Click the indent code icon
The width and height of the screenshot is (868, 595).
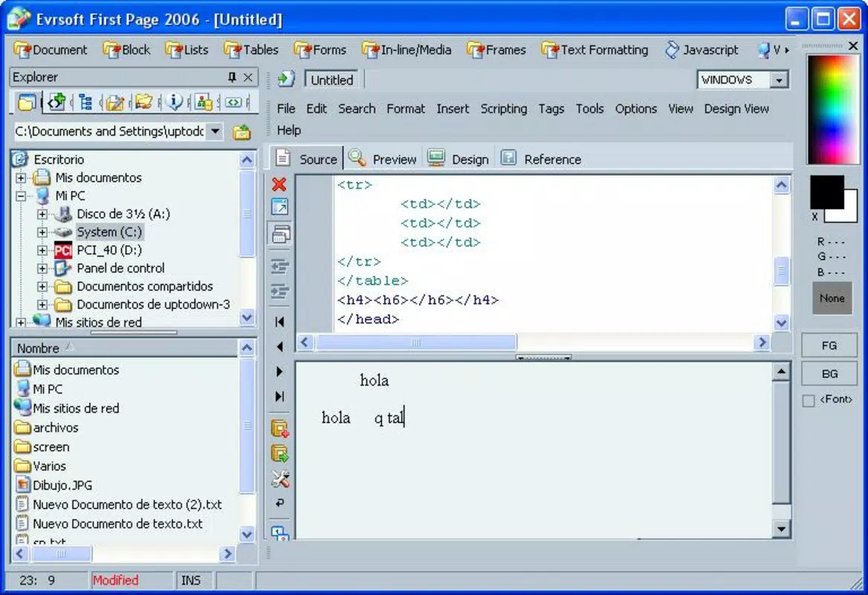pos(279,292)
